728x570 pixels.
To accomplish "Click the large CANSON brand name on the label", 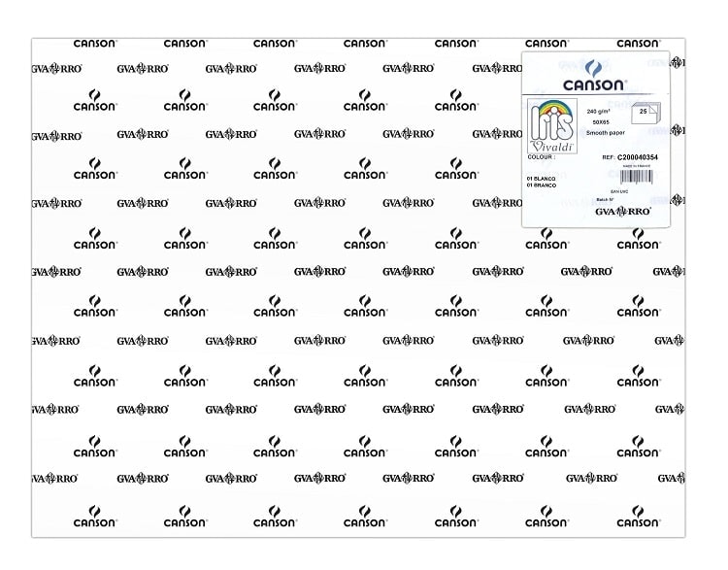I will point(594,85).
